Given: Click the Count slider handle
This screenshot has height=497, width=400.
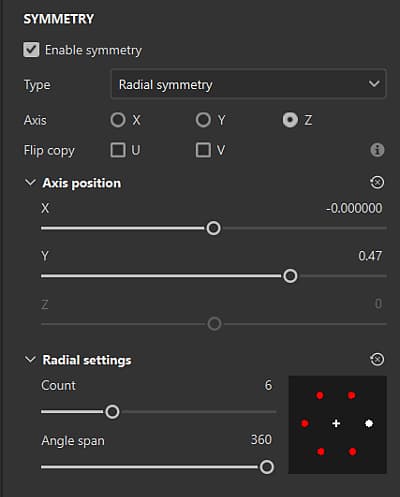Looking at the screenshot, I should (x=112, y=412).
